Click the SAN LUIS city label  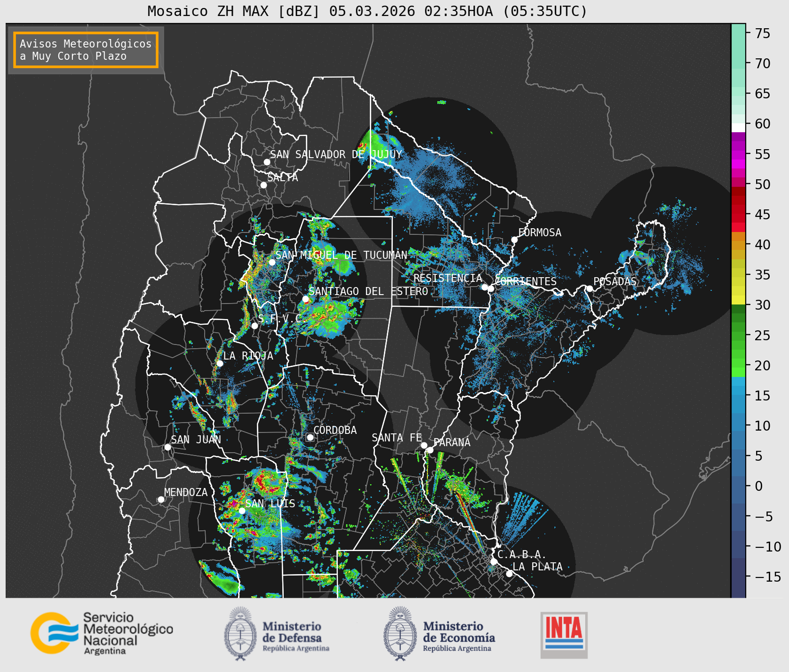click(271, 504)
